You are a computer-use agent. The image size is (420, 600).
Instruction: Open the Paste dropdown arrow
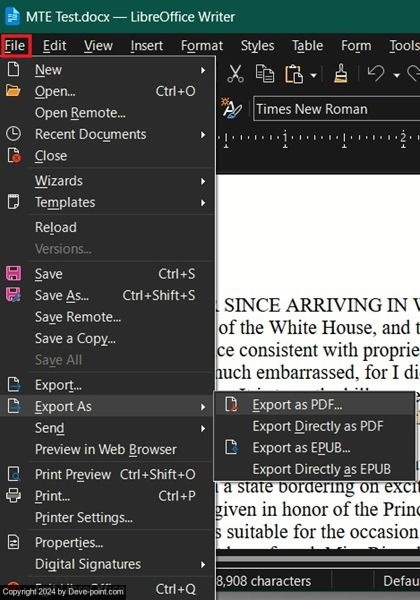click(x=314, y=75)
